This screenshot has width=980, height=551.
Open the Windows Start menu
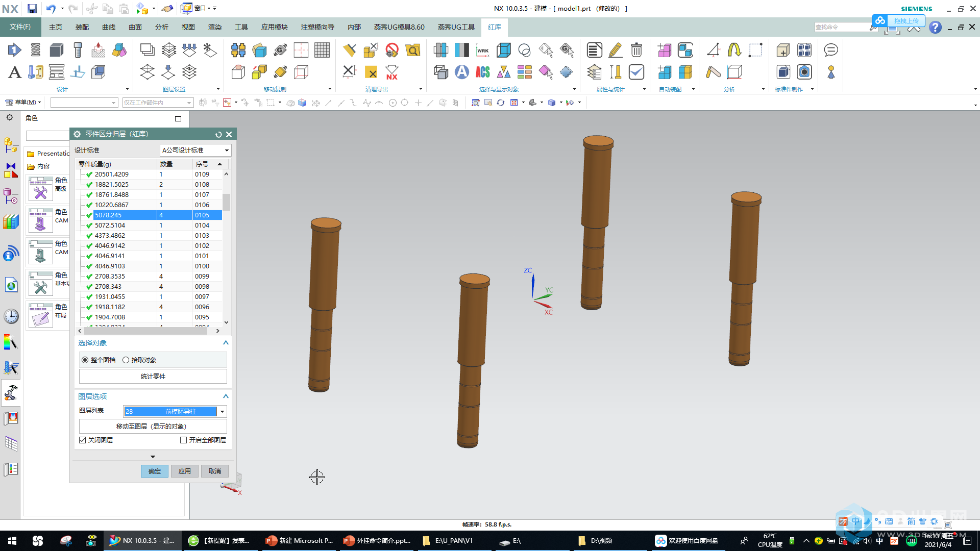pyautogui.click(x=12, y=541)
